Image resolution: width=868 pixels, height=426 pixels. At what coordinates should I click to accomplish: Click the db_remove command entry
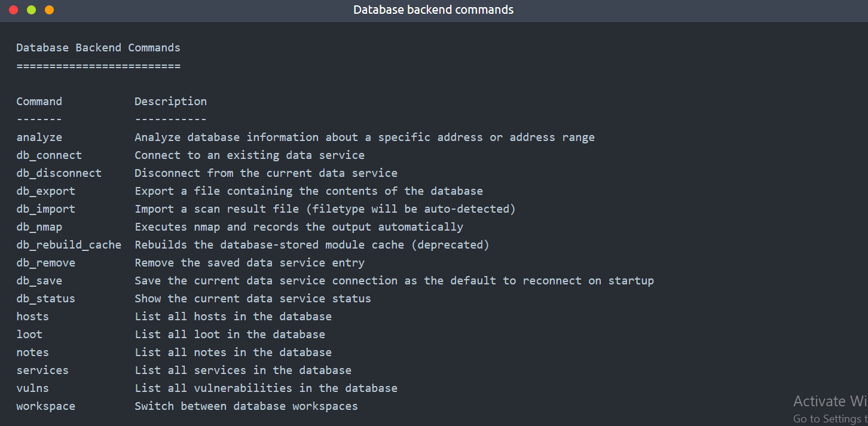45,263
